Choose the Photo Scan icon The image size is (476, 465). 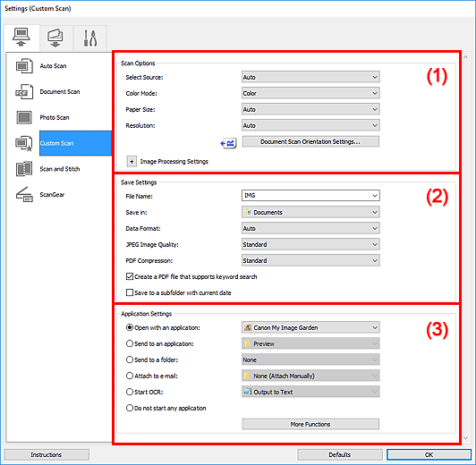click(x=24, y=117)
